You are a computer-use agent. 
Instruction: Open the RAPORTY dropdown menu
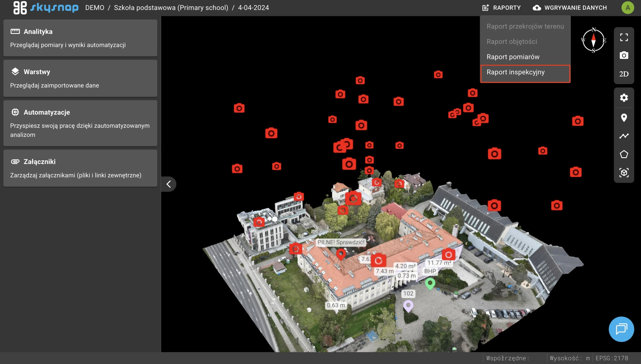502,8
